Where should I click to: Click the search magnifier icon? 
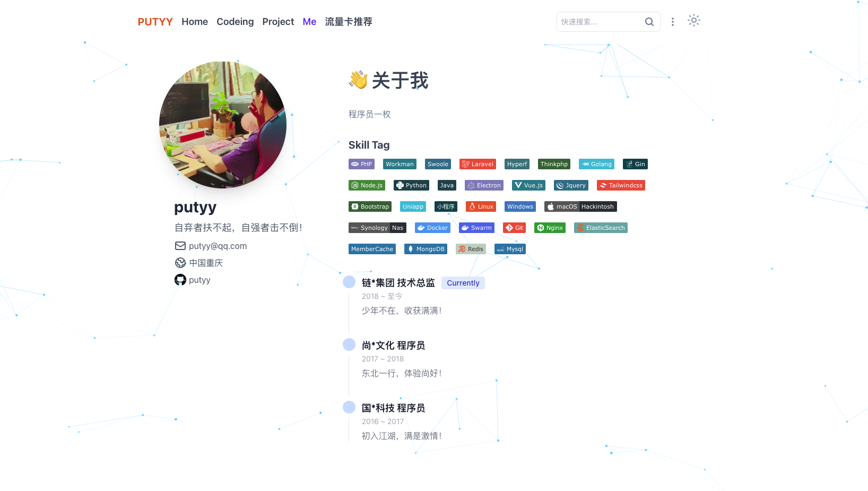pos(649,22)
